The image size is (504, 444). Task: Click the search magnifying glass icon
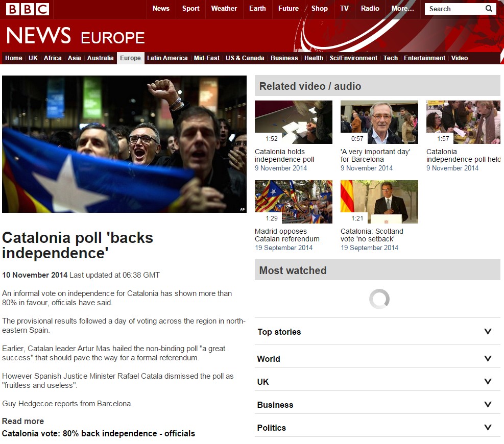(489, 9)
